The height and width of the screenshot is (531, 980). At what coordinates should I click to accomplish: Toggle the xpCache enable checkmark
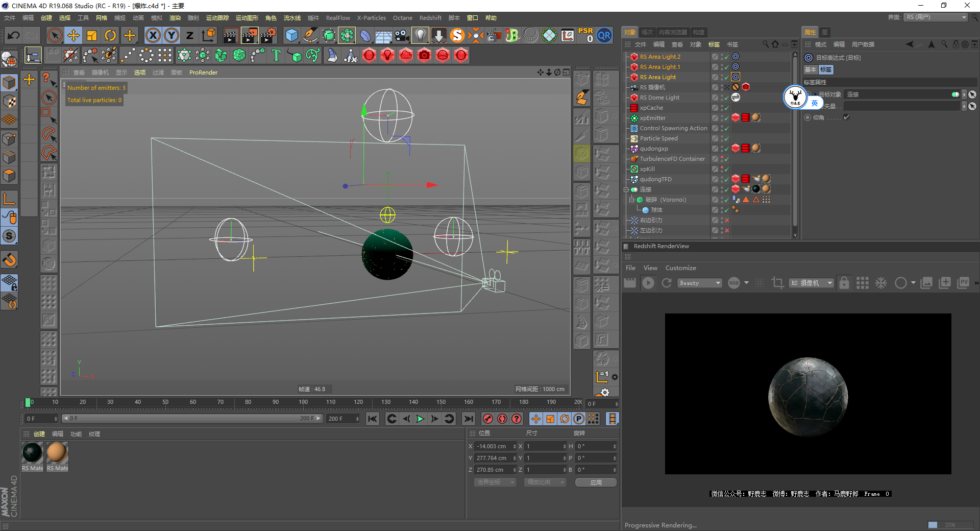[726, 108]
